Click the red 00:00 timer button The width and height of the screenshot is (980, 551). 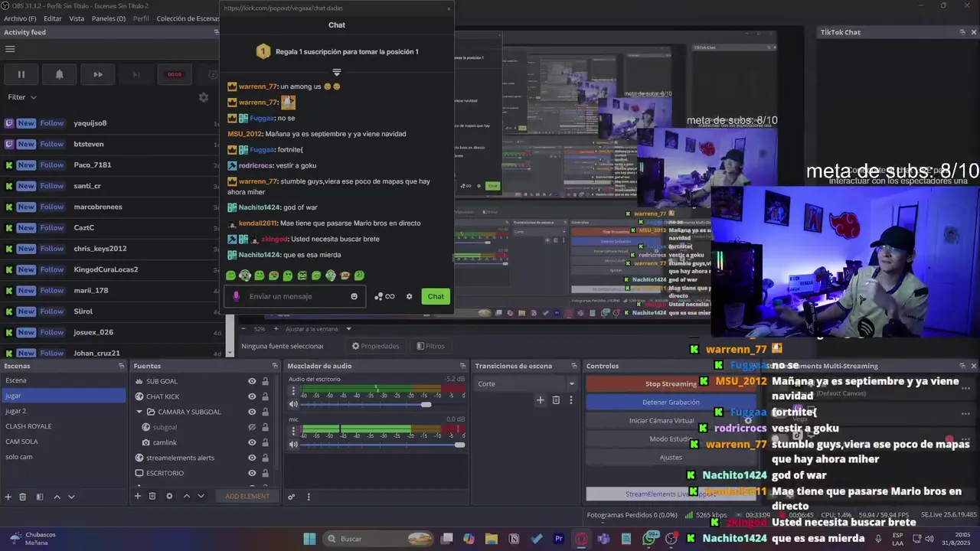(x=175, y=74)
